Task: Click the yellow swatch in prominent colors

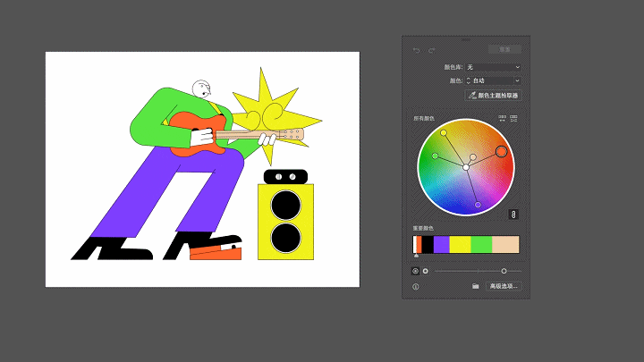Action: coord(460,244)
